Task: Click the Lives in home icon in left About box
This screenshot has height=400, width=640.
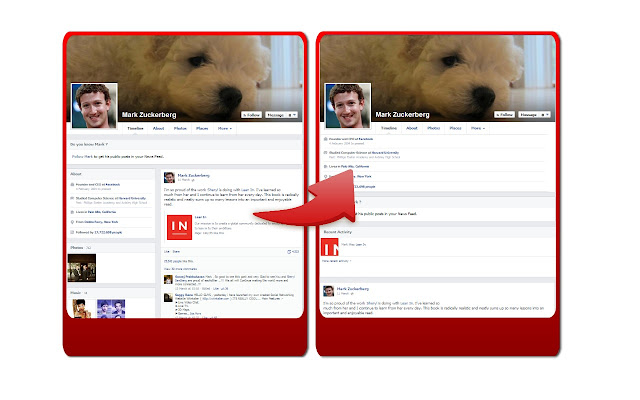Action: [x=72, y=212]
